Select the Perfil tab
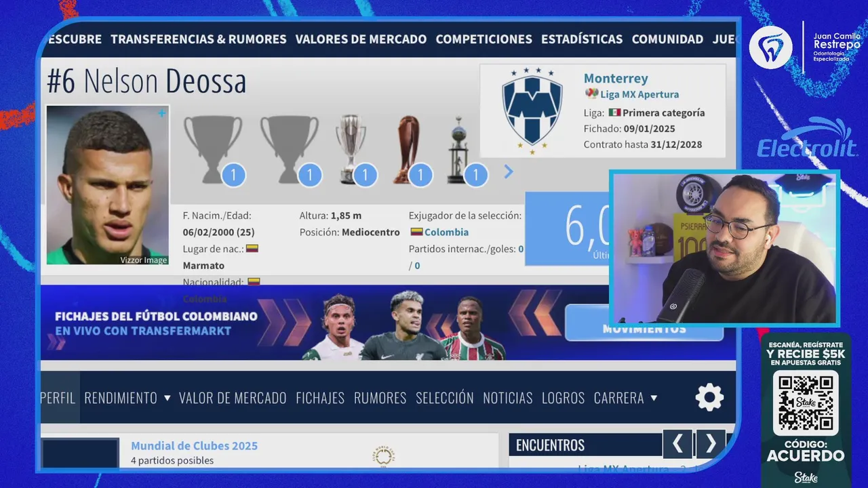Image resolution: width=868 pixels, height=488 pixels. (58, 398)
